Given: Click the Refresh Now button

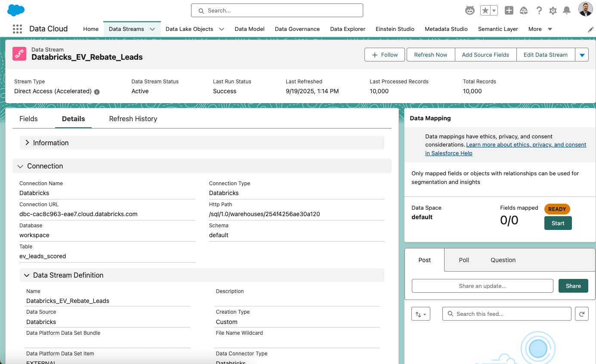Looking at the screenshot, I should click(431, 55).
